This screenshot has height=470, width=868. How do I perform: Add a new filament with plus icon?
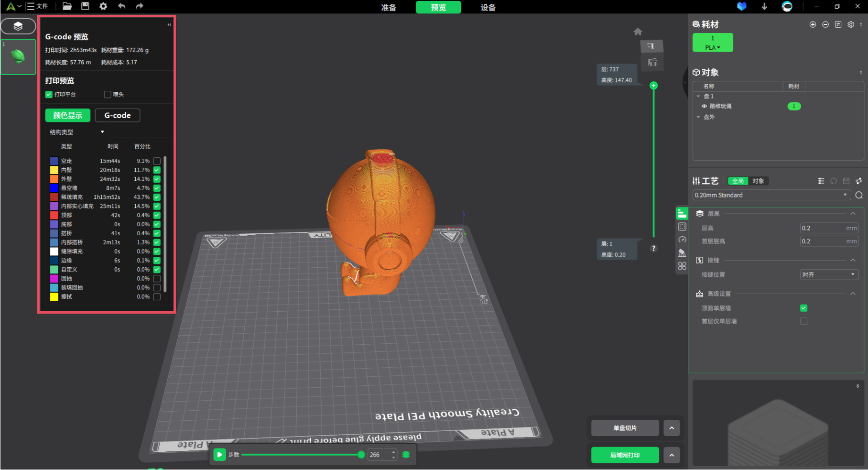pyautogui.click(x=813, y=24)
